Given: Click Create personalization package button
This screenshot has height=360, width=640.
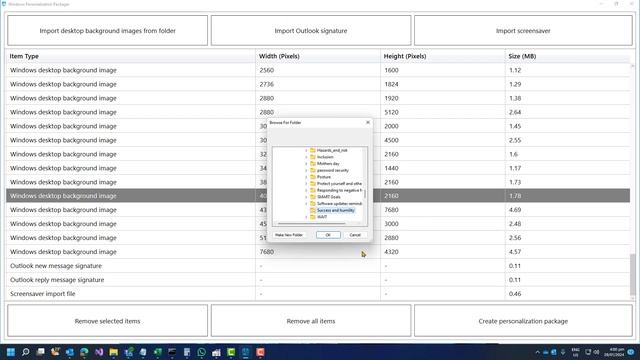Looking at the screenshot, I should click(x=523, y=321).
